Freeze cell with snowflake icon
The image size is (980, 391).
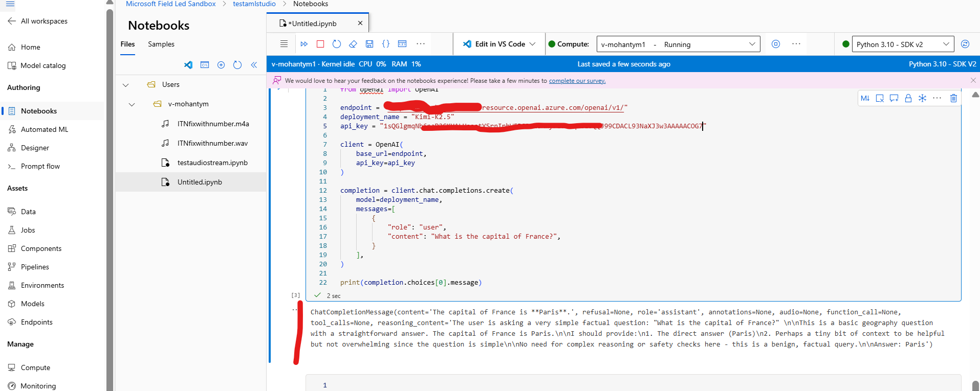922,98
